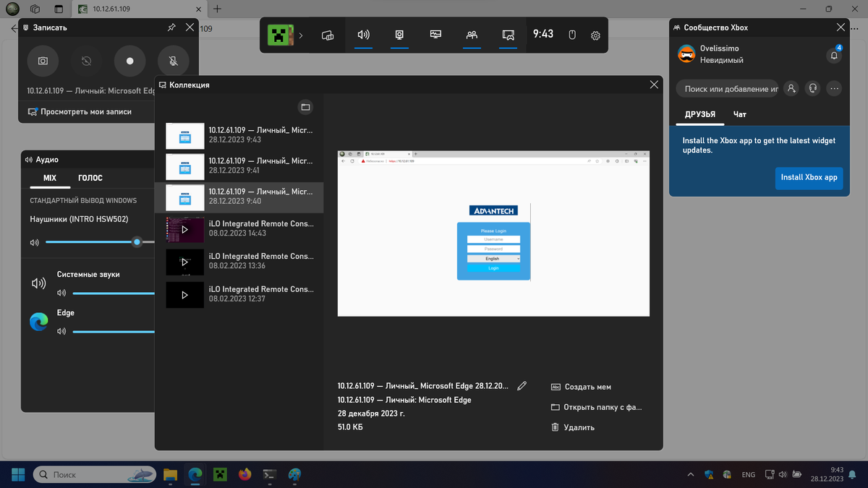Start recording with the record button
This screenshot has width=868, height=488.
(130, 61)
